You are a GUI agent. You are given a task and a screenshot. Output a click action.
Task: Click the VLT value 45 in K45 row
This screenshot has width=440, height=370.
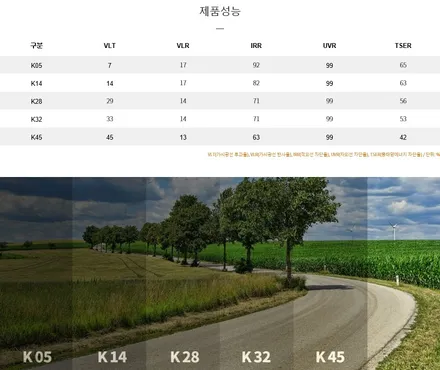coord(110,137)
